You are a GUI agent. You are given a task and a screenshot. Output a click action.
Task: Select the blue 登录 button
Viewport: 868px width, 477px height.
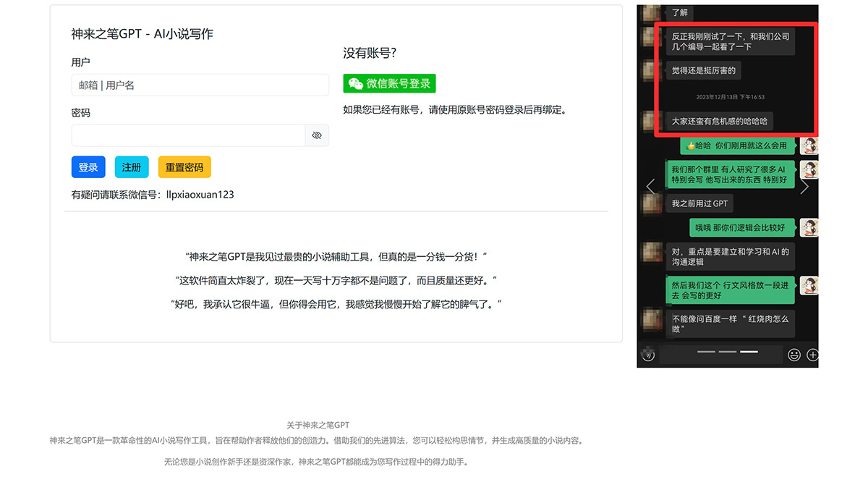88,166
